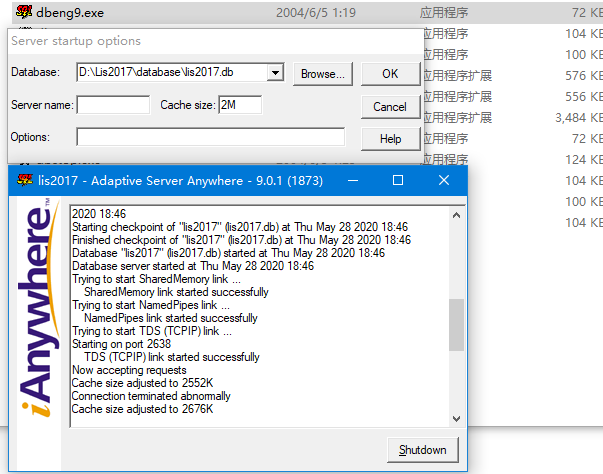Click the 3,484 KB file size cell
The height and width of the screenshot is (474, 603).
[579, 118]
